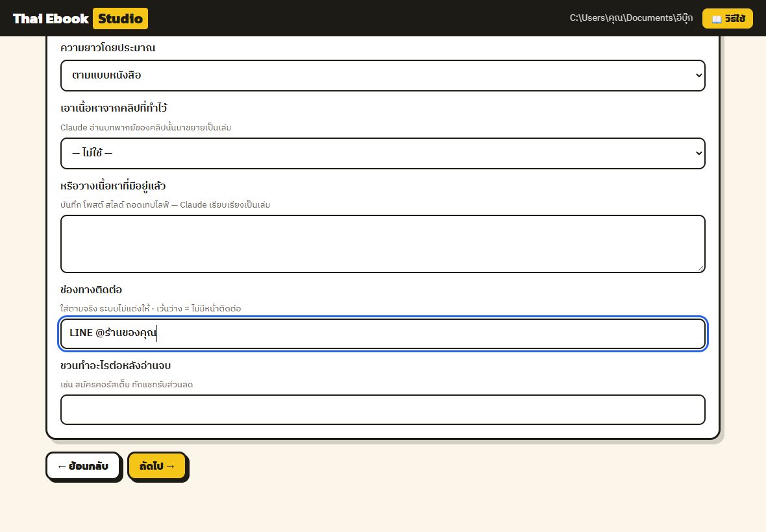Click the ชวนทำอะไรต่อหลังอ่านจบ label
766x532 pixels.
click(116, 365)
